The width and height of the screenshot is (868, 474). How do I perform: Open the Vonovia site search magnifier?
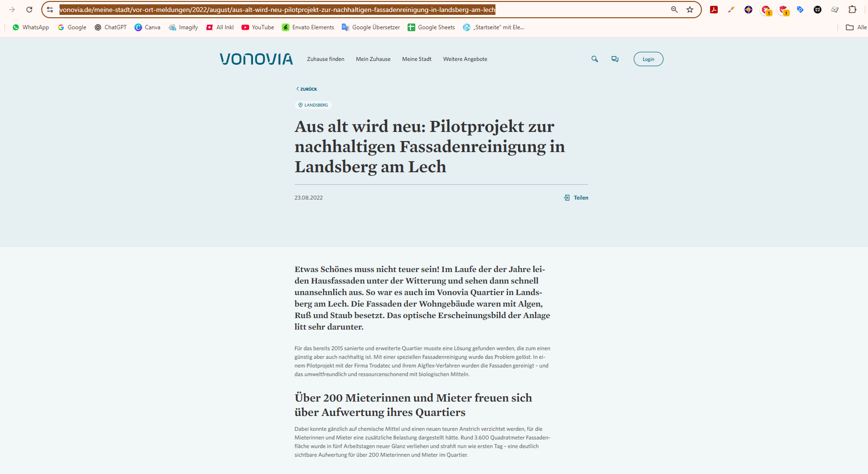click(594, 59)
